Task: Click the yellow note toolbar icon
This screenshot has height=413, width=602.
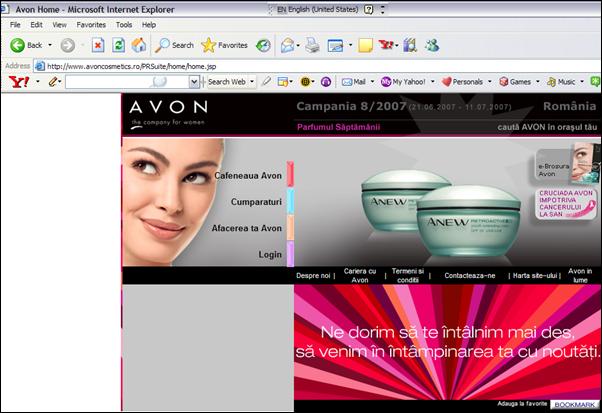Action: point(365,46)
